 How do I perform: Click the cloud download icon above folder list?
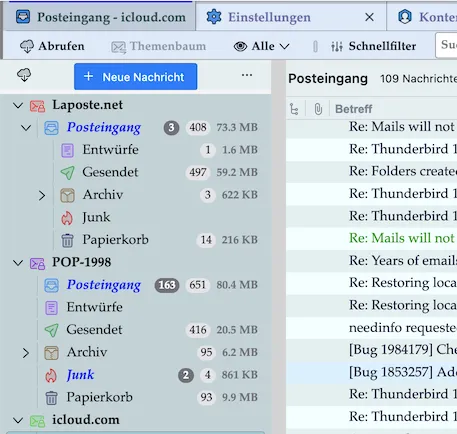pos(24,75)
